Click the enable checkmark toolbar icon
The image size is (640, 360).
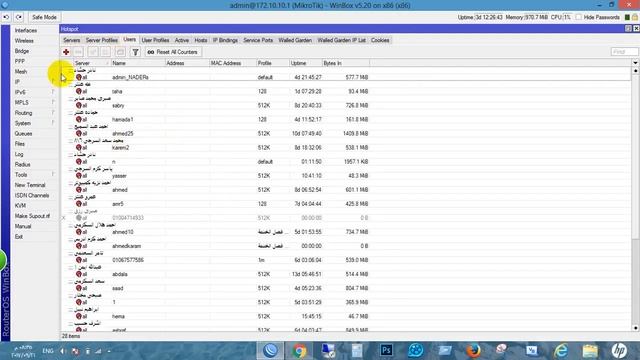93,52
